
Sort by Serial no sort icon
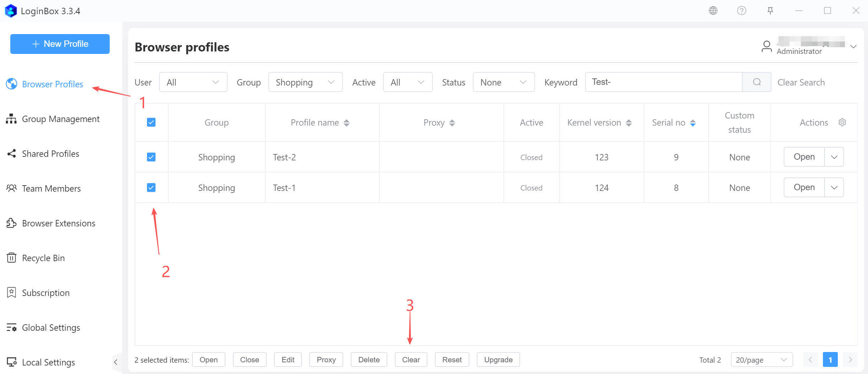point(693,123)
